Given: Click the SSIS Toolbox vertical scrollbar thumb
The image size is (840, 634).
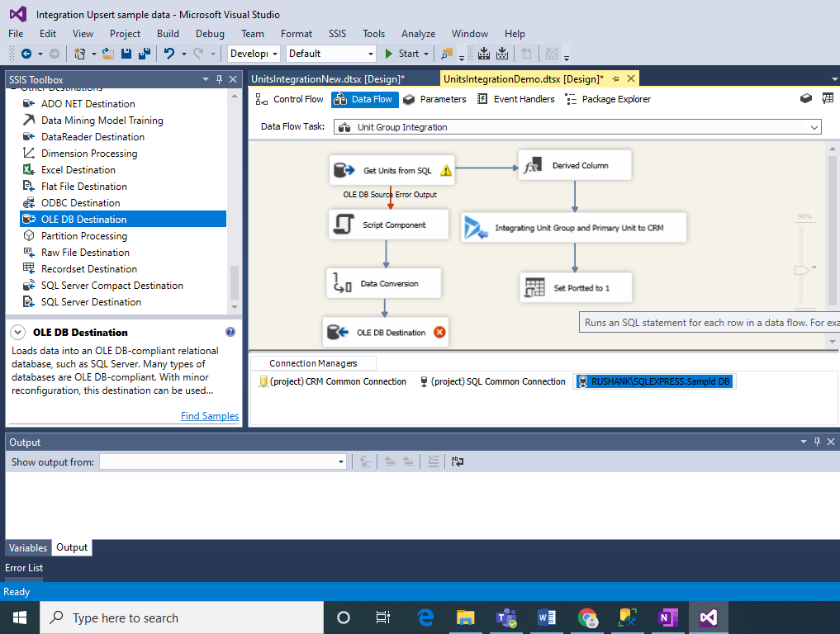Looking at the screenshot, I should pos(234,282).
